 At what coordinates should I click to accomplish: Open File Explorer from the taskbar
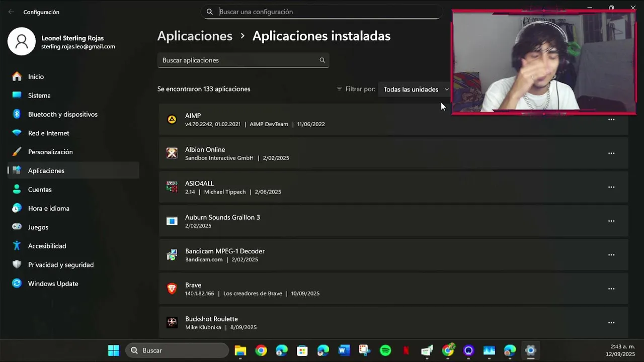(x=240, y=350)
